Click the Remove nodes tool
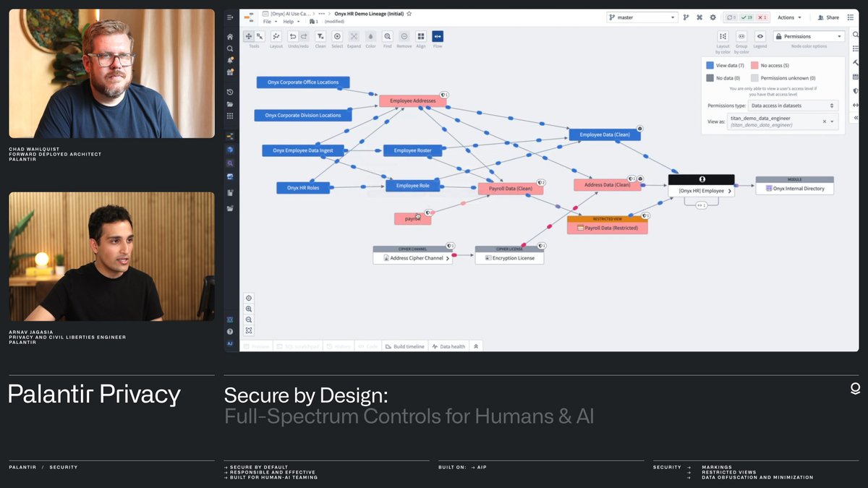868x488 pixels. [404, 36]
